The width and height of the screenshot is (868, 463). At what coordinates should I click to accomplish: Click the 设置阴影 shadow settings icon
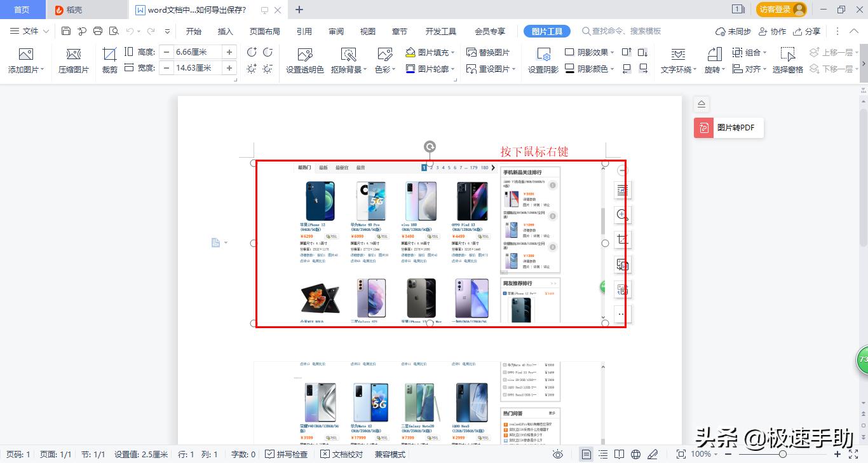click(545, 60)
